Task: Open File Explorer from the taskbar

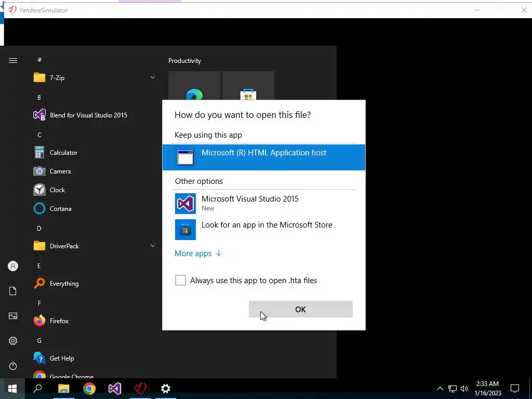Action: [63, 389]
